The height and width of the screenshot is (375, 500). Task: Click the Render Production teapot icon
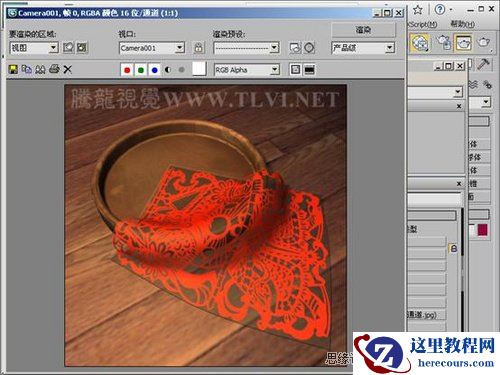coord(484,42)
